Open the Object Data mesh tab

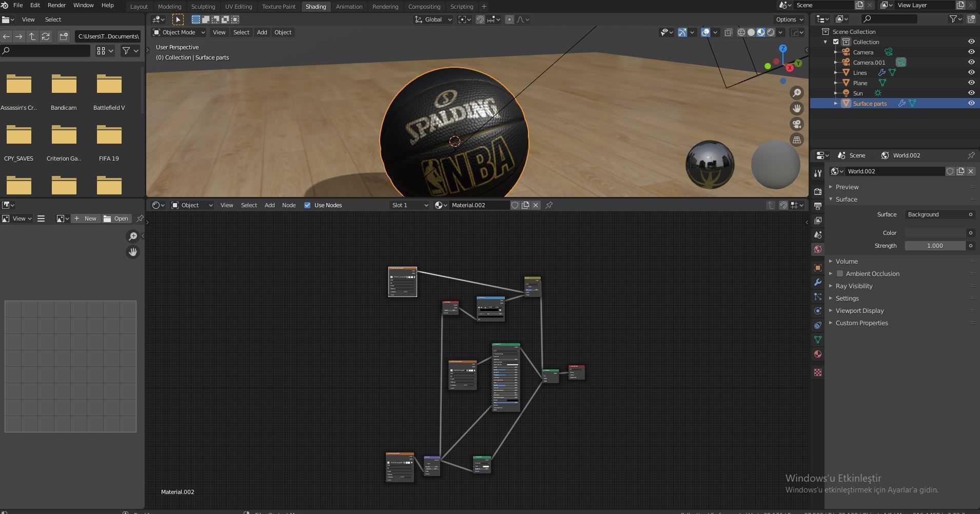[x=817, y=340]
